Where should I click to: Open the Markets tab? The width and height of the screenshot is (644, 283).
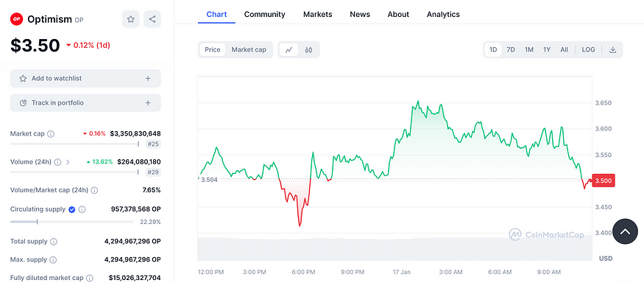click(317, 15)
